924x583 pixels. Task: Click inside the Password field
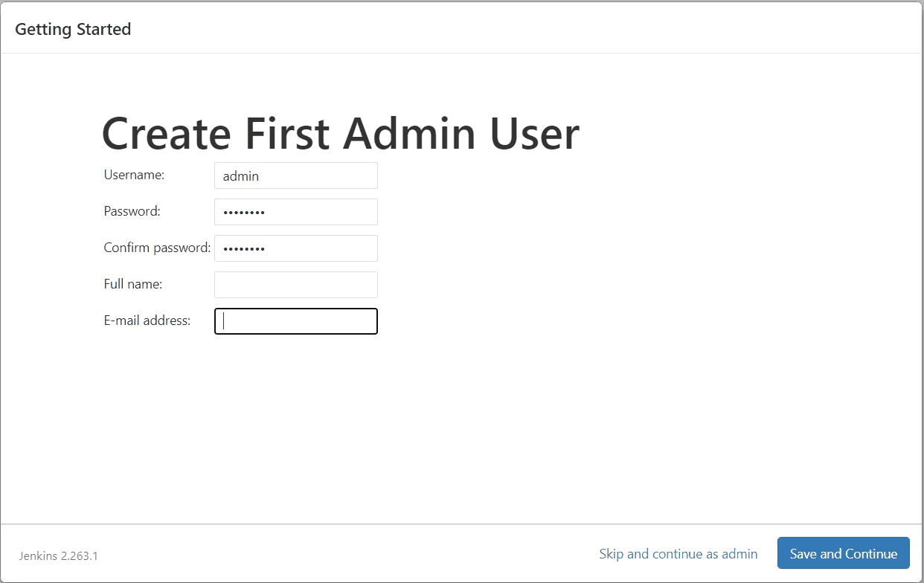295,211
